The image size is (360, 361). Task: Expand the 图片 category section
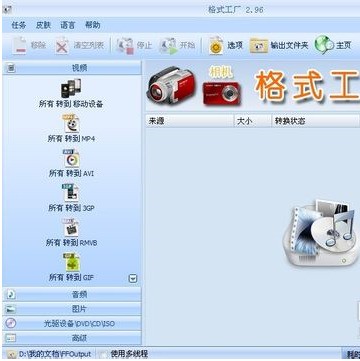pos(72,309)
